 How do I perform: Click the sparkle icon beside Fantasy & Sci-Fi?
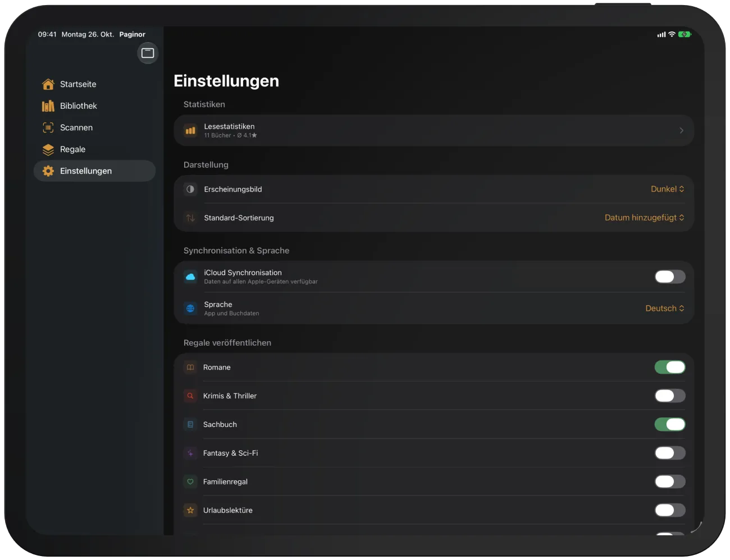click(190, 453)
